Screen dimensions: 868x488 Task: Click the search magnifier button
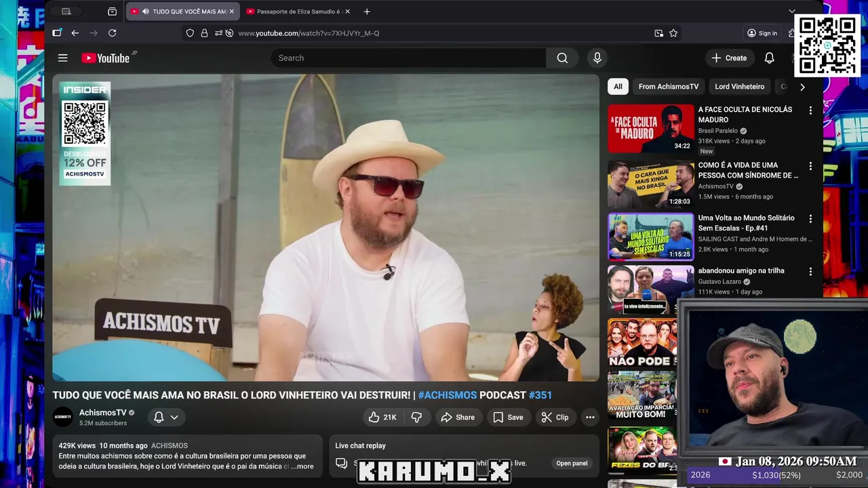562,58
